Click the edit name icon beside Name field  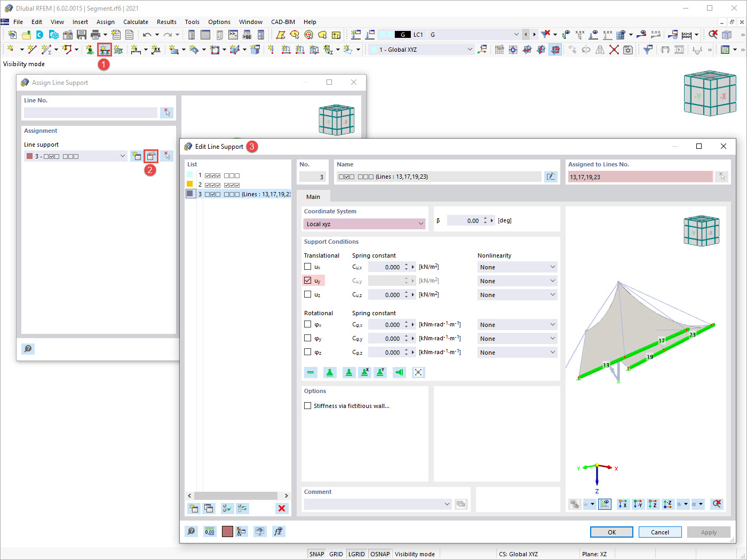coord(551,177)
